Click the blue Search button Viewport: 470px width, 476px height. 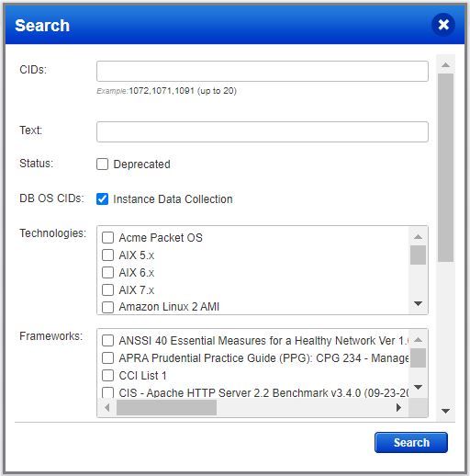point(411,442)
